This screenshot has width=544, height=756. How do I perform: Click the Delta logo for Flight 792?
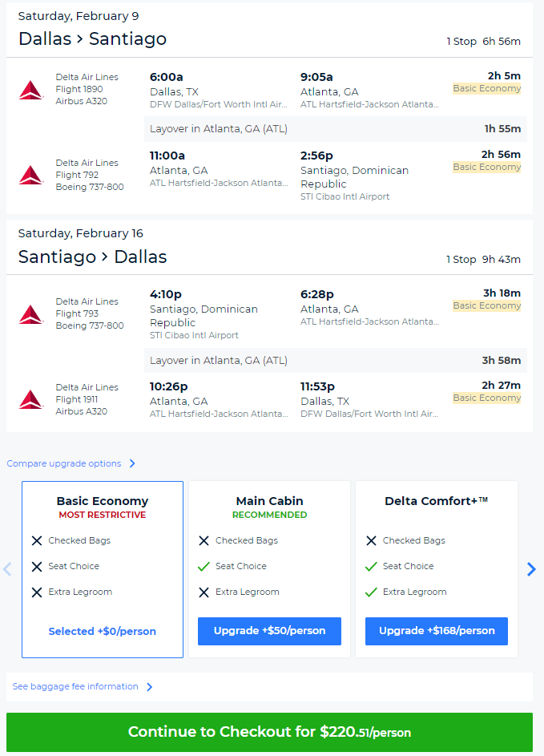point(30,175)
